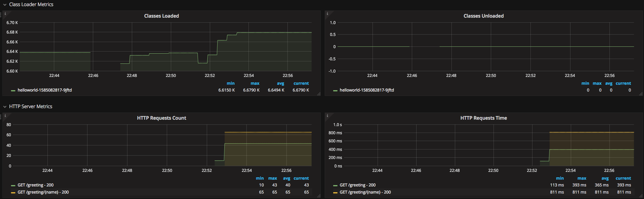The height and width of the screenshot is (199, 644).
Task: Click info icon on HTTP Requests Time panel
Action: [327, 116]
